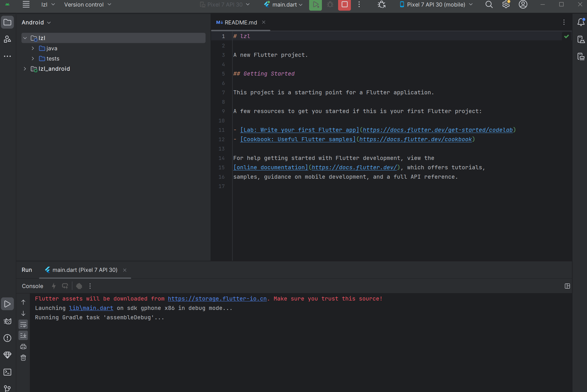Open the App Quality Insights gem icon
Viewport: 587px width, 392px height.
coord(7,355)
